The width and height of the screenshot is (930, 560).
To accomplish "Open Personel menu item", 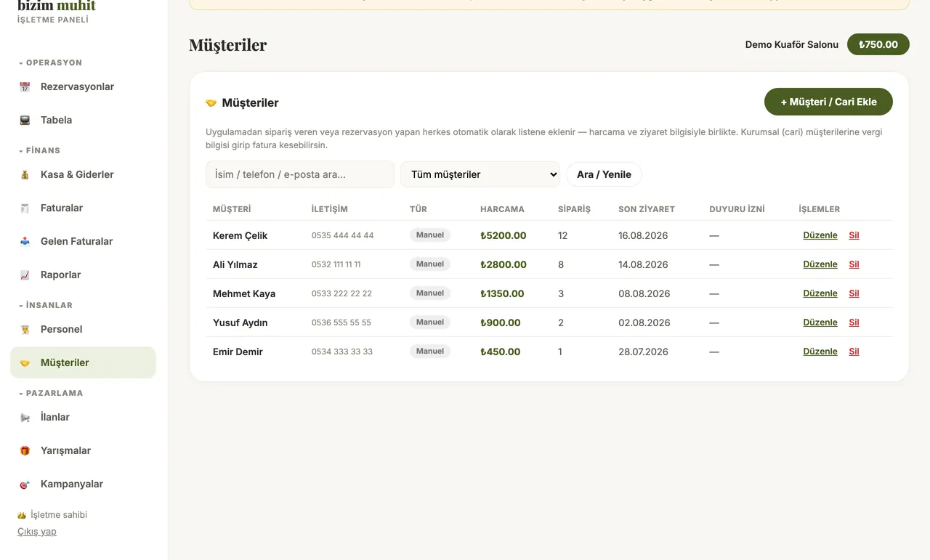I will click(x=83, y=329).
